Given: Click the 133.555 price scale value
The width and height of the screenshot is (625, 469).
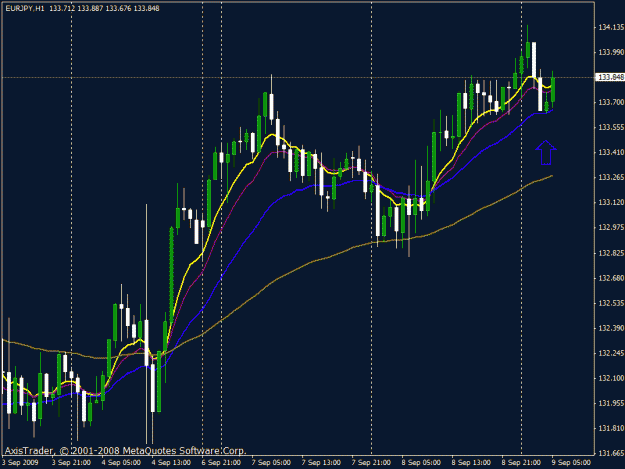Looking at the screenshot, I should tap(611, 128).
